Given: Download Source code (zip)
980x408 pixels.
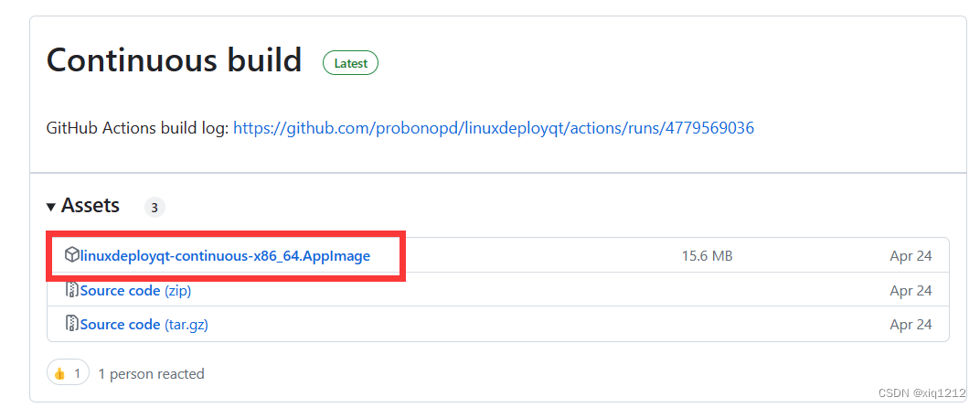Looking at the screenshot, I should click(x=135, y=290).
